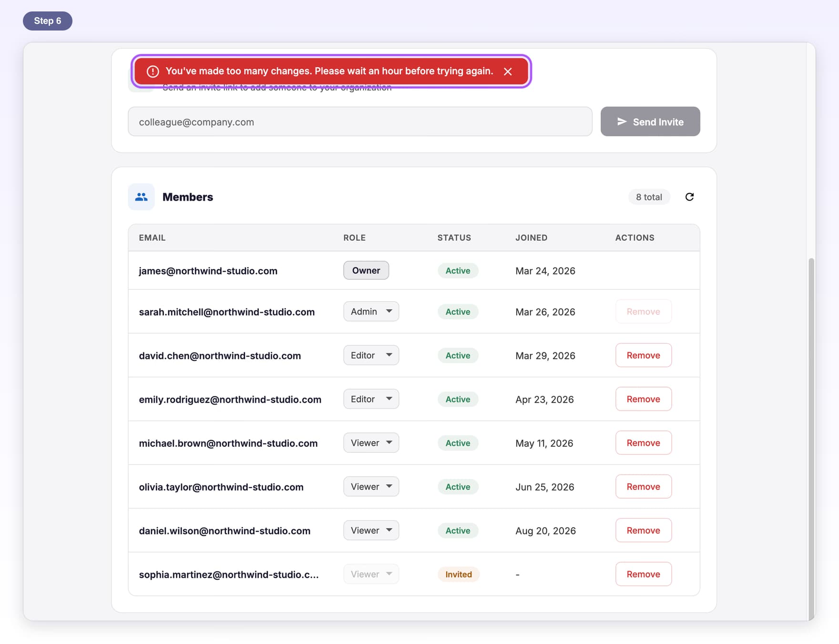Select james@northwind-studio.com email

(208, 271)
